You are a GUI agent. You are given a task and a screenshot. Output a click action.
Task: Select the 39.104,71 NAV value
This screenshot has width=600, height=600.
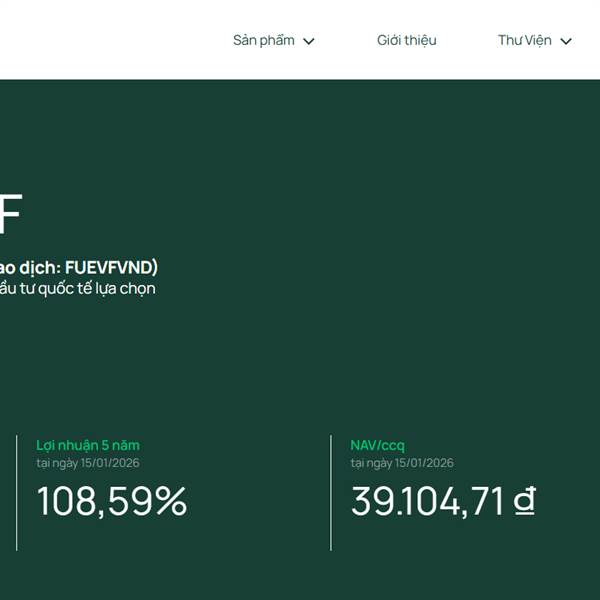pyautogui.click(x=428, y=501)
